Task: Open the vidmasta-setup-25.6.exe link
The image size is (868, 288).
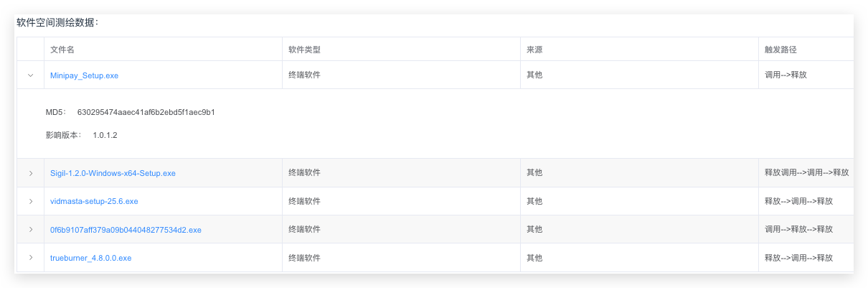Action: point(94,201)
